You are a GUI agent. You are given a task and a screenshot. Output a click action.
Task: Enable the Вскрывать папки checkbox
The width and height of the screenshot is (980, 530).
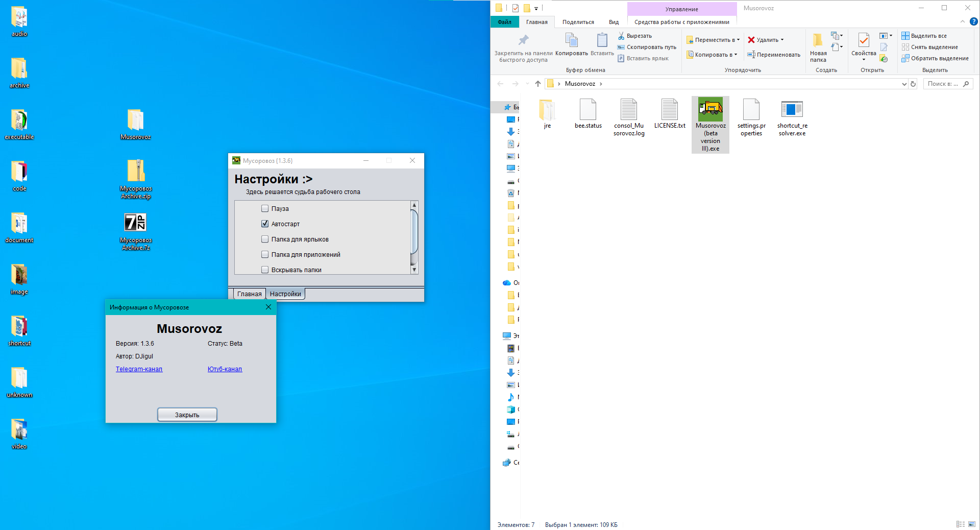(265, 270)
